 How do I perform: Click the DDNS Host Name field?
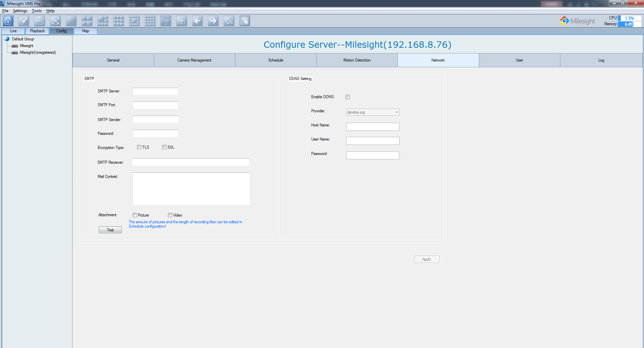point(373,127)
